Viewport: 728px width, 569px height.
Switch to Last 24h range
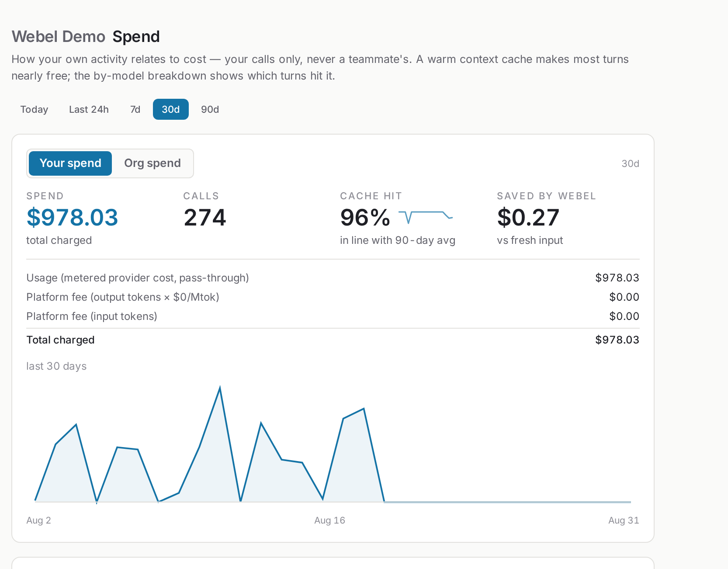tap(89, 109)
